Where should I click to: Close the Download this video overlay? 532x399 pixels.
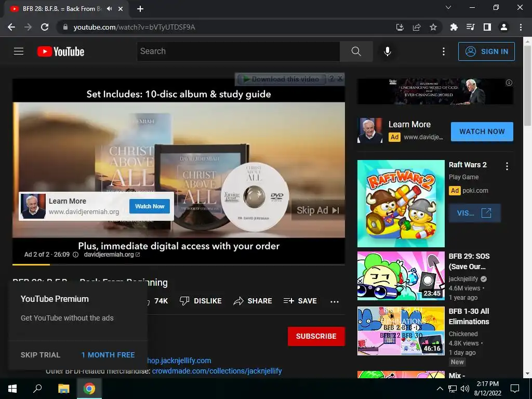340,78
